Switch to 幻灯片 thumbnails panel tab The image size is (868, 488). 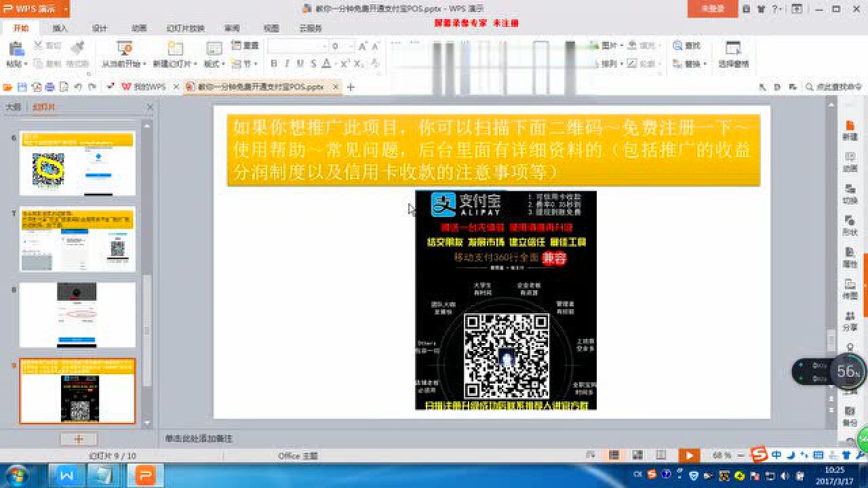45,107
